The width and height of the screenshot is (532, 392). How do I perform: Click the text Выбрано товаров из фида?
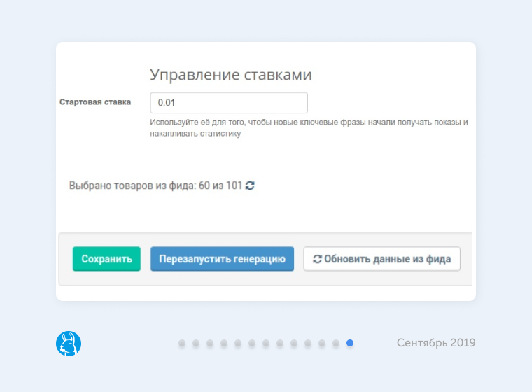133,185
